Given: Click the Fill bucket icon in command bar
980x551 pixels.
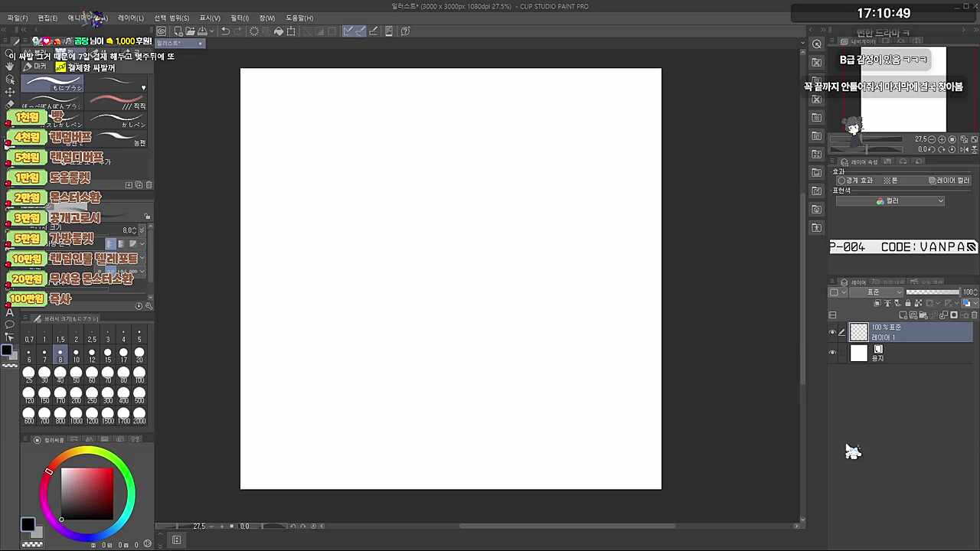Looking at the screenshot, I should pyautogui.click(x=279, y=31).
